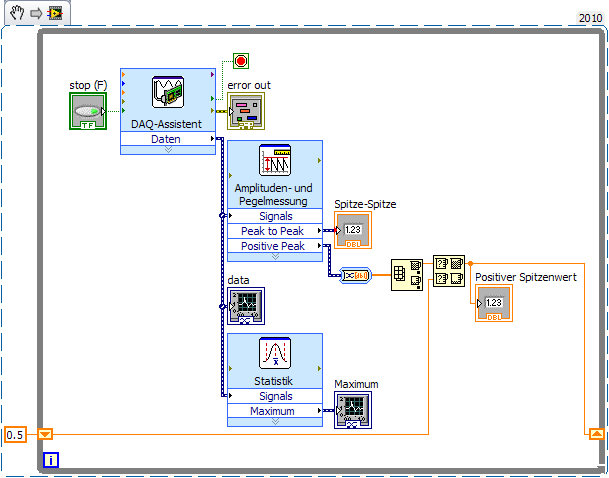609x478 pixels.
Task: Select the data waveform graph terminal
Action: tap(246, 306)
